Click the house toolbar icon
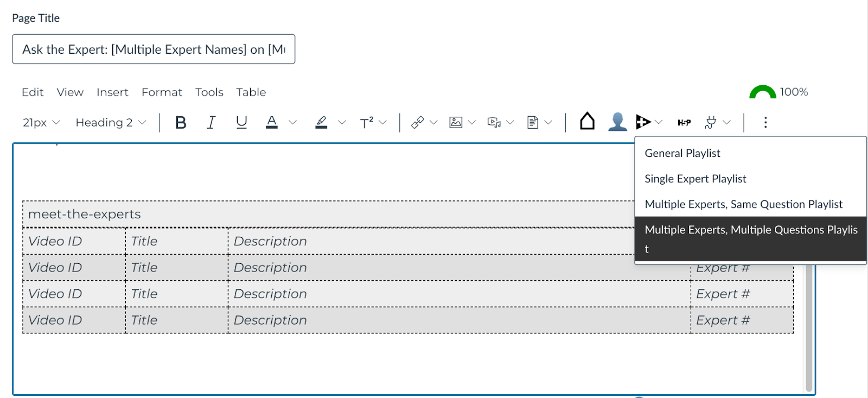Screen dimensions: 868x398 click(x=587, y=121)
